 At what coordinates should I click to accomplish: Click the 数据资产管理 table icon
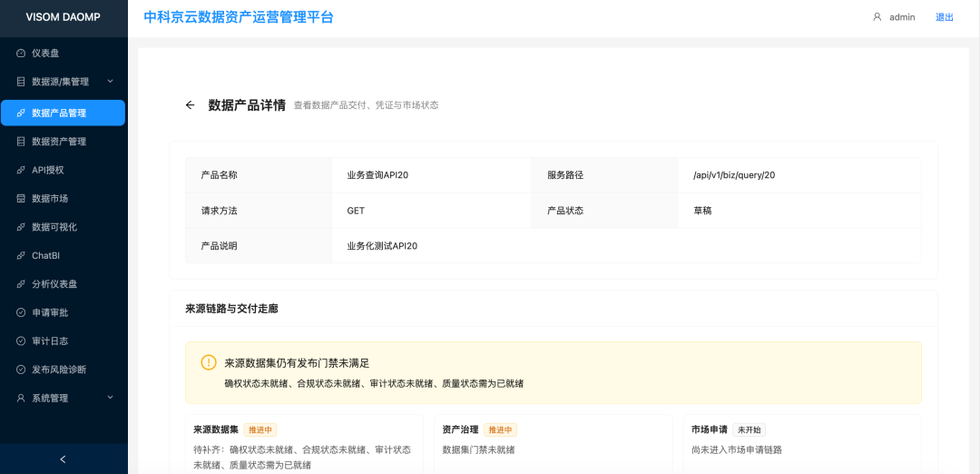point(21,142)
